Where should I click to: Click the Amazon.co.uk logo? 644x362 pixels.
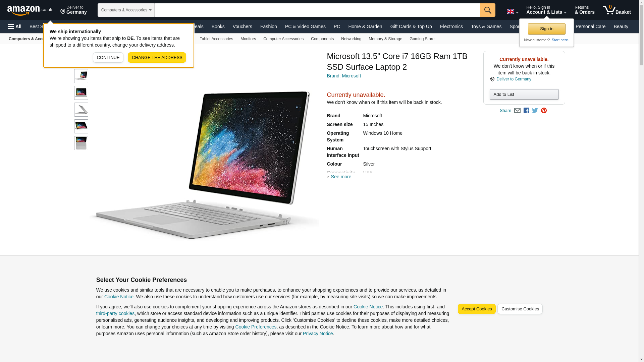tap(30, 10)
